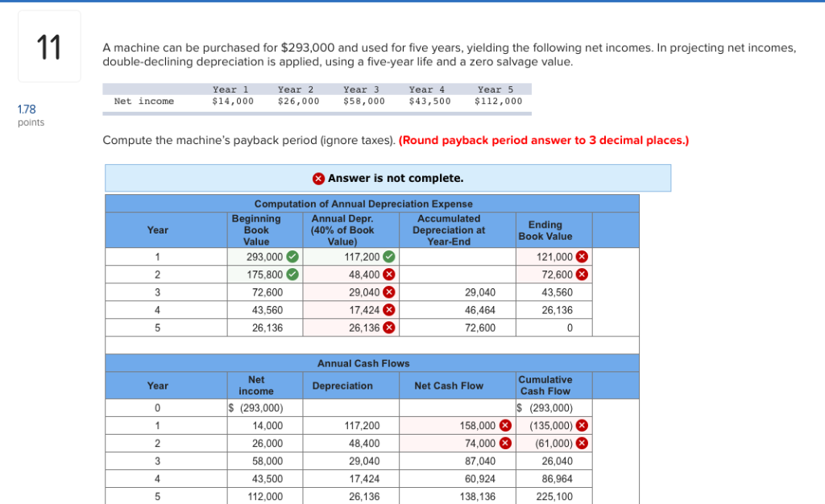Click the 74,000 net cash flow cell
Image resolution: width=825 pixels, height=504 pixels.
click(458, 444)
